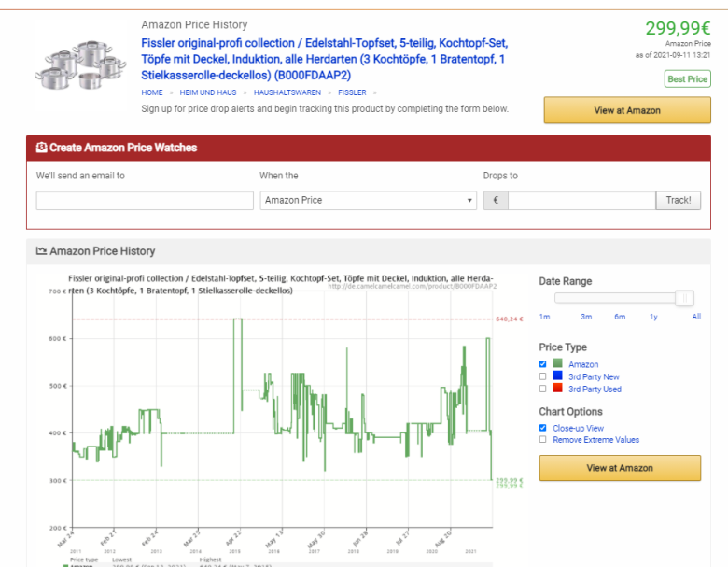
Task: Click the 500 € y-axis label
Action: (x=58, y=386)
